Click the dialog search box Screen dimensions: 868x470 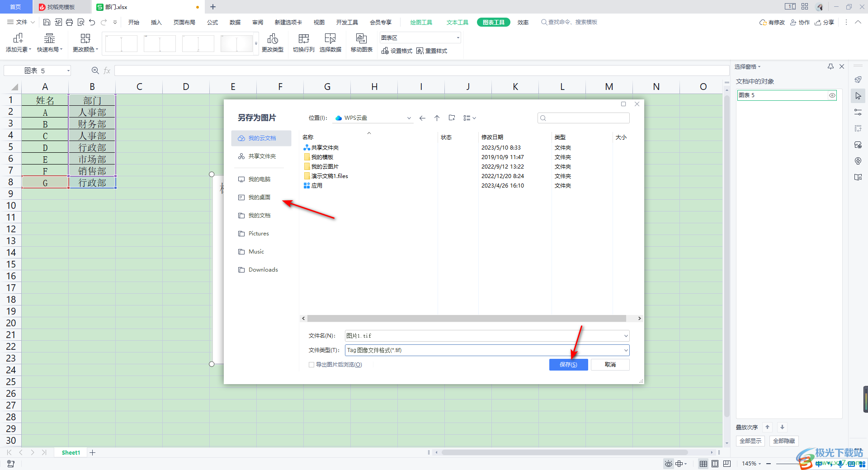[x=583, y=118]
